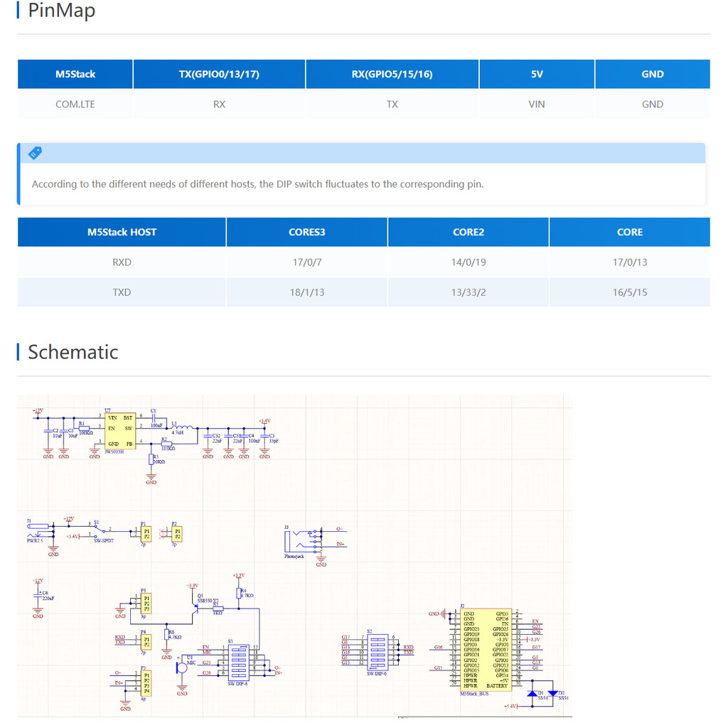Select the TX(GPIO0/13/17) column header
This screenshot has width=728, height=728.
coord(219,74)
